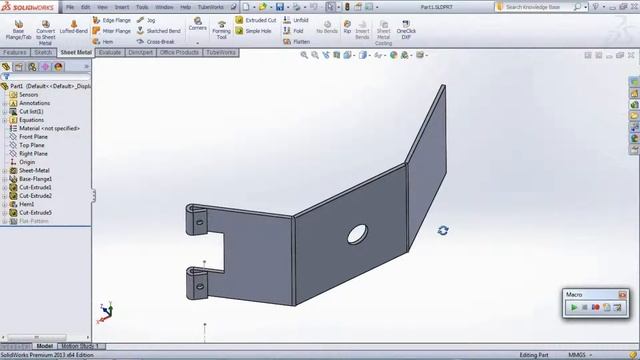Image resolution: width=640 pixels, height=360 pixels.
Task: Open ConfigurationManager tab icon
Action: pyautogui.click(x=32, y=67)
